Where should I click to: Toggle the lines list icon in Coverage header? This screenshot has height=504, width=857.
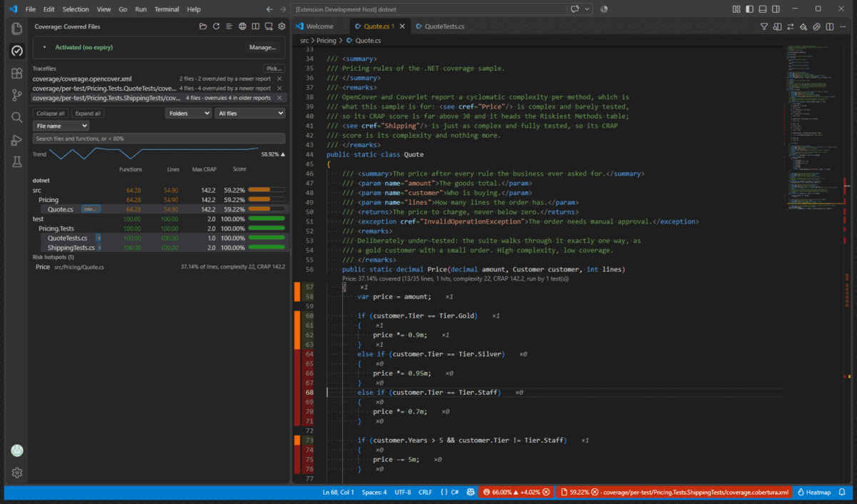pyautogui.click(x=229, y=26)
